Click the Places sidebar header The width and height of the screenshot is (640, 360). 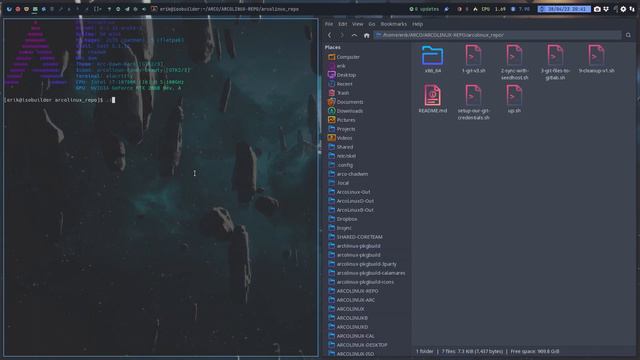click(333, 47)
